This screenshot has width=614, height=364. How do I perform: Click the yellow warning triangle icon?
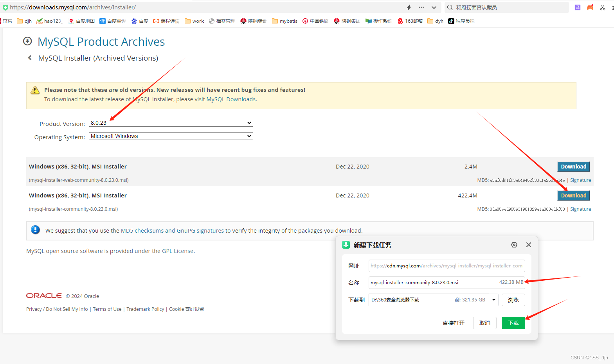pos(35,90)
